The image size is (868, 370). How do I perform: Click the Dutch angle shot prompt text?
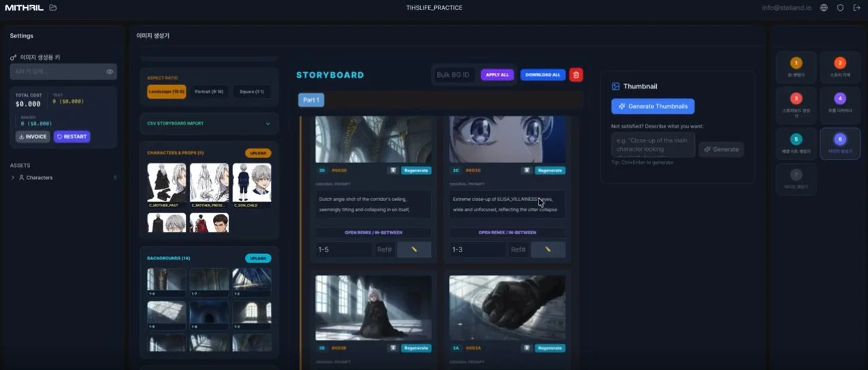pyautogui.click(x=373, y=204)
